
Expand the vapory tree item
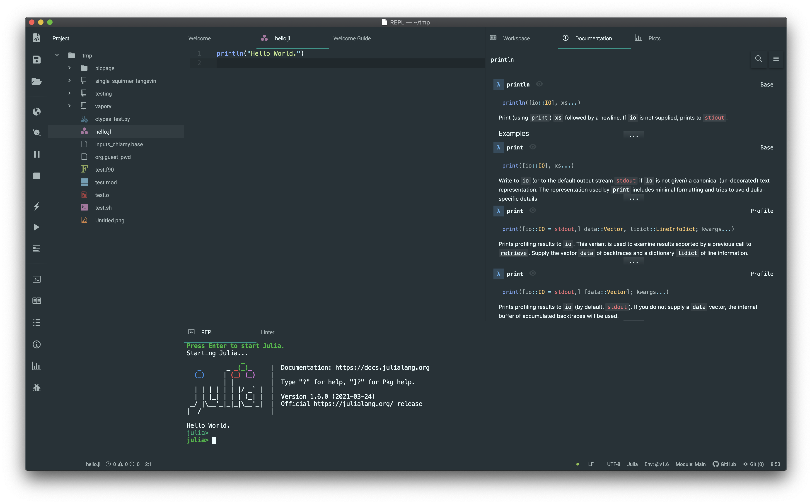click(x=69, y=106)
